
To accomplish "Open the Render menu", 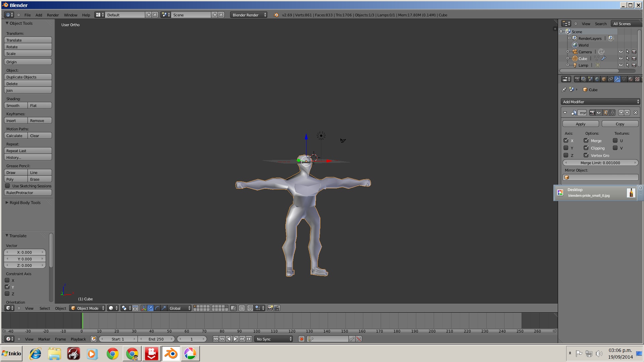I will coord(53,15).
